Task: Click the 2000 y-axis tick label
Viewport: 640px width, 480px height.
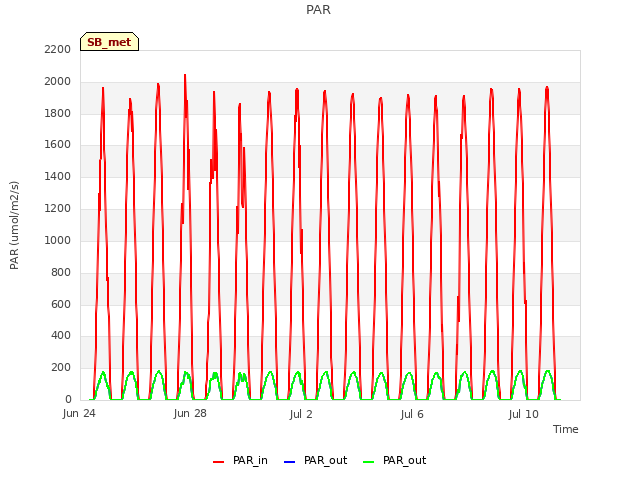Action: tap(58, 82)
